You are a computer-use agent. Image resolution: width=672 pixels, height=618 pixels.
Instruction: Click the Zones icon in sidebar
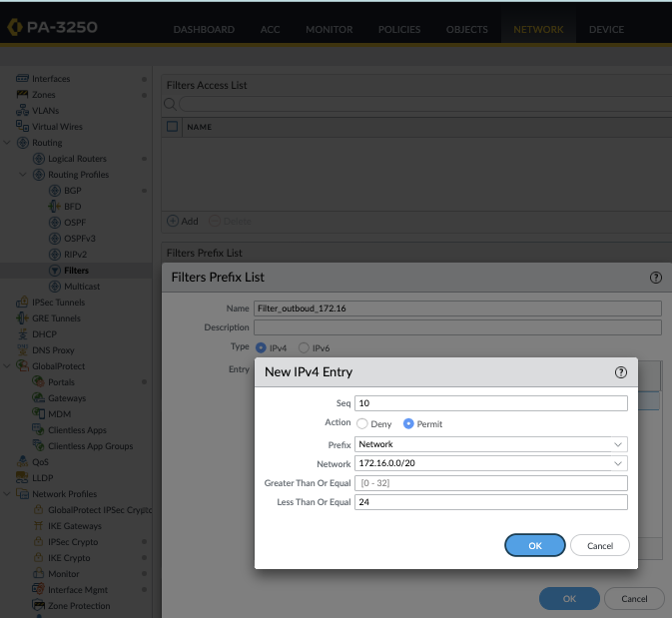pos(22,94)
